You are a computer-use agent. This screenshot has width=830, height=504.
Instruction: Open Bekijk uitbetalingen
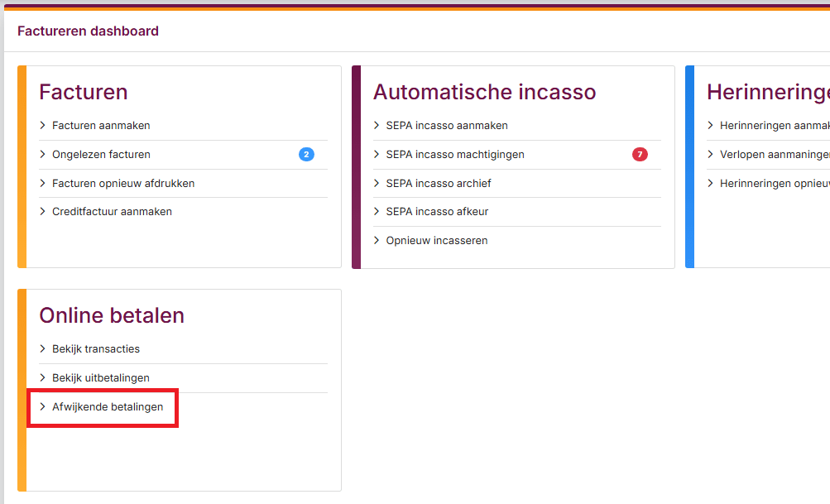[101, 378]
